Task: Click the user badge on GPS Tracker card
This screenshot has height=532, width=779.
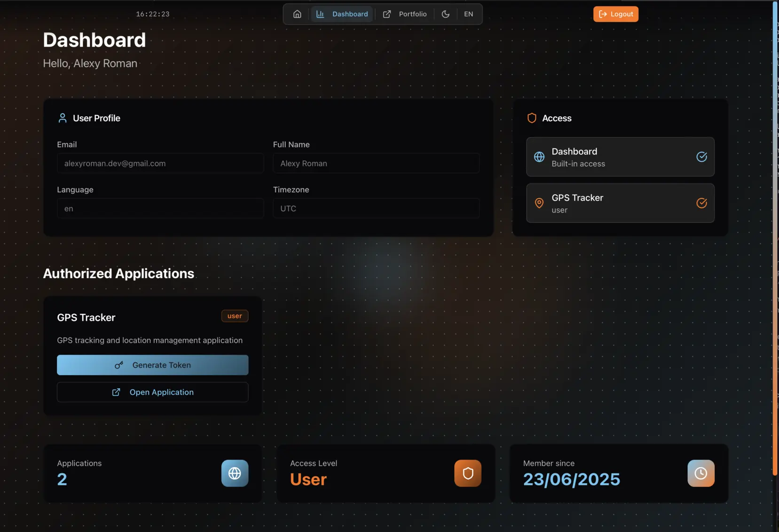Action: pyautogui.click(x=235, y=316)
